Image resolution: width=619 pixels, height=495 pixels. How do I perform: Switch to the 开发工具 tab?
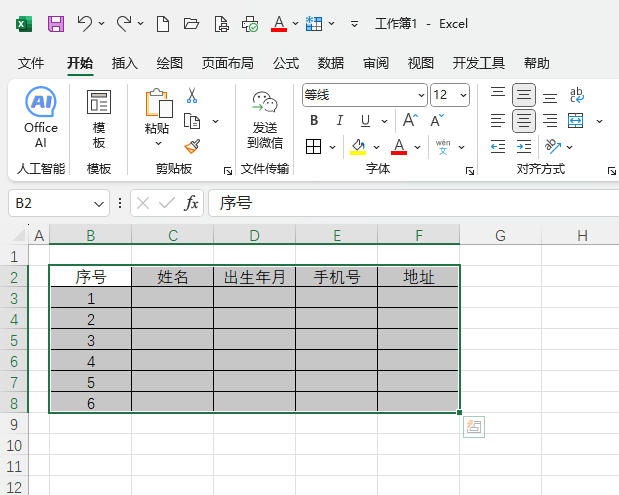478,63
